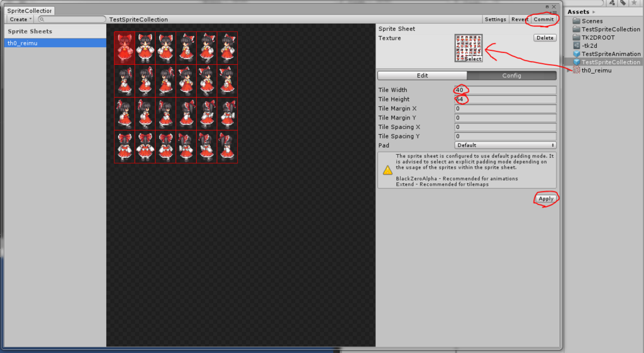Click the Delete sprite sheet button
This screenshot has height=353, width=644.
click(x=545, y=38)
